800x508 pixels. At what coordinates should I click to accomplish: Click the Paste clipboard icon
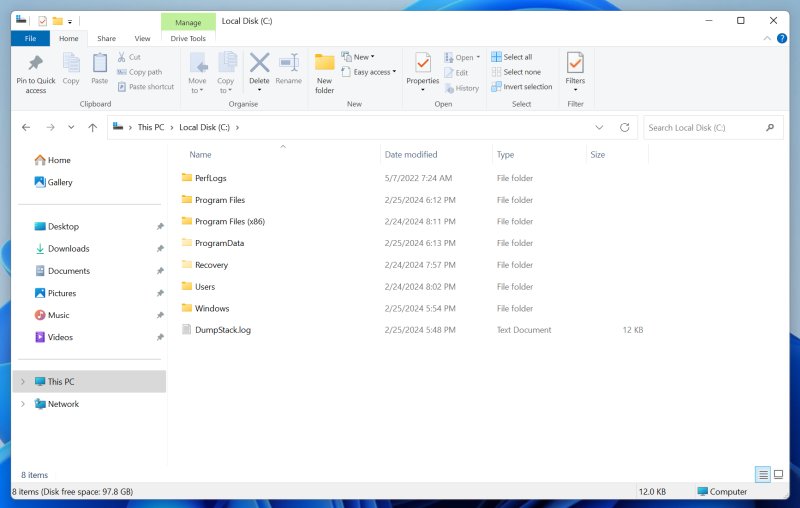(x=99, y=63)
